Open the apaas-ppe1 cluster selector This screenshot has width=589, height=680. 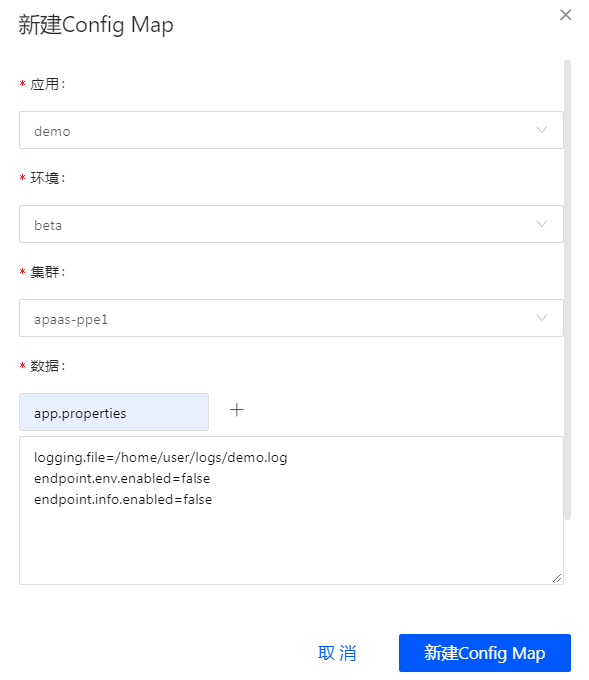click(291, 318)
